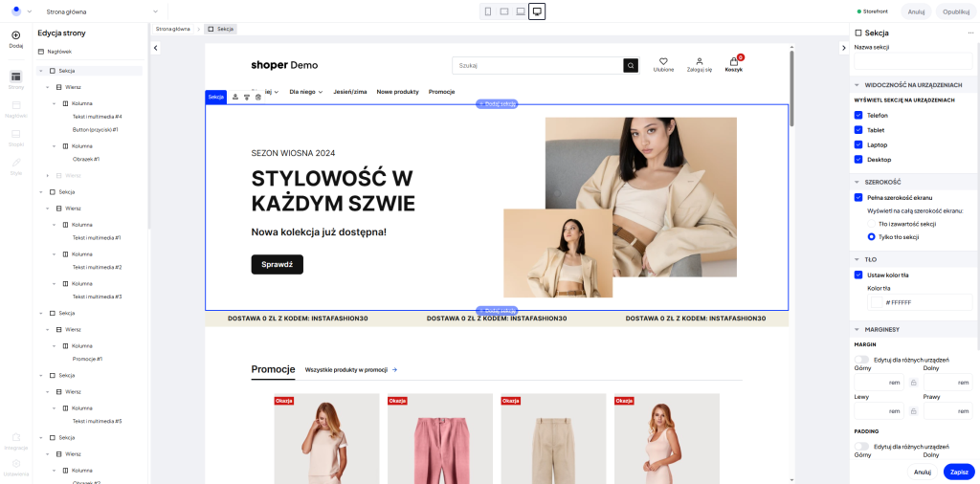Screen dimensions: 980x484
Task: Select the tablet preview device icon
Action: click(504, 11)
